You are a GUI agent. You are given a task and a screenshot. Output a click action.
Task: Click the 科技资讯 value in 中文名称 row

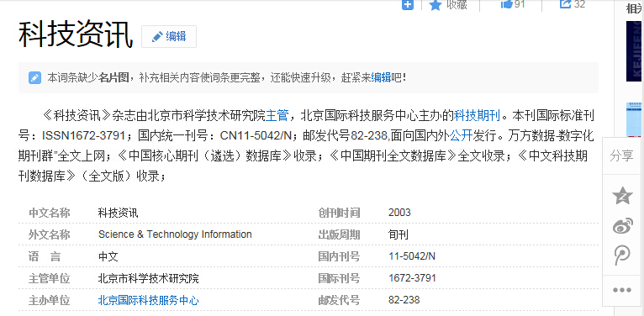click(x=119, y=213)
